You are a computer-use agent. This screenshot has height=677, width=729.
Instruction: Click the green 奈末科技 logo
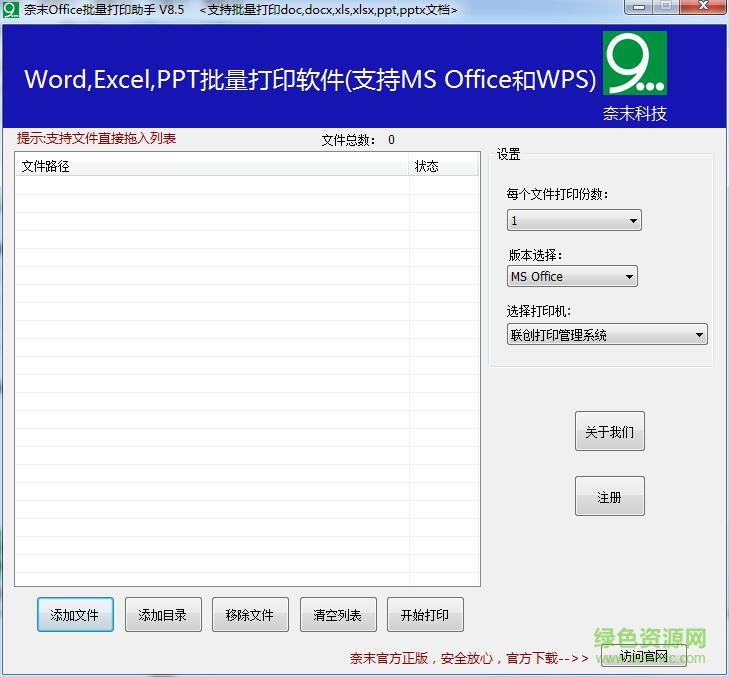[635, 63]
